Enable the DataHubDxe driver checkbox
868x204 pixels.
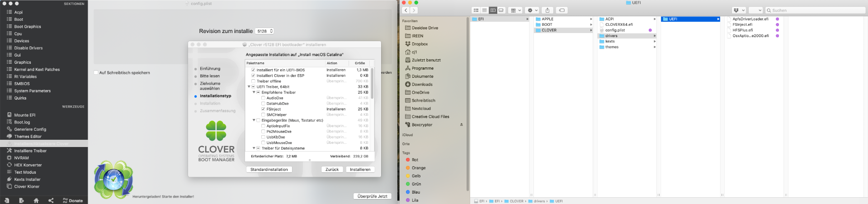coord(263,104)
